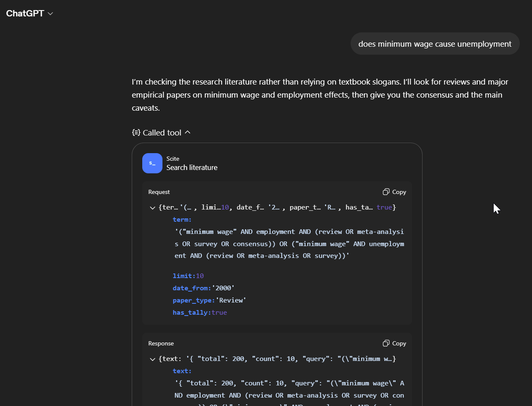Click the braces tool-call icon before Called tool
Screen dimensions: 532x406
coord(136,132)
